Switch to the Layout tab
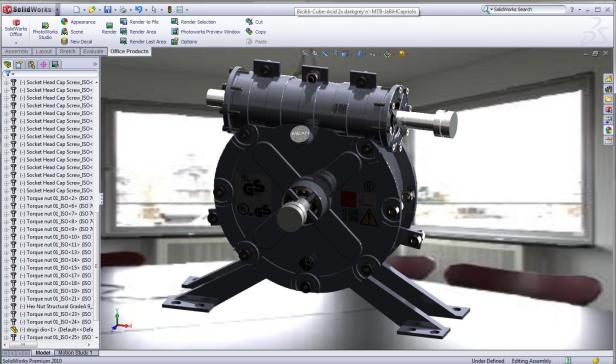Viewport: 616px width, 364px height. [x=43, y=51]
